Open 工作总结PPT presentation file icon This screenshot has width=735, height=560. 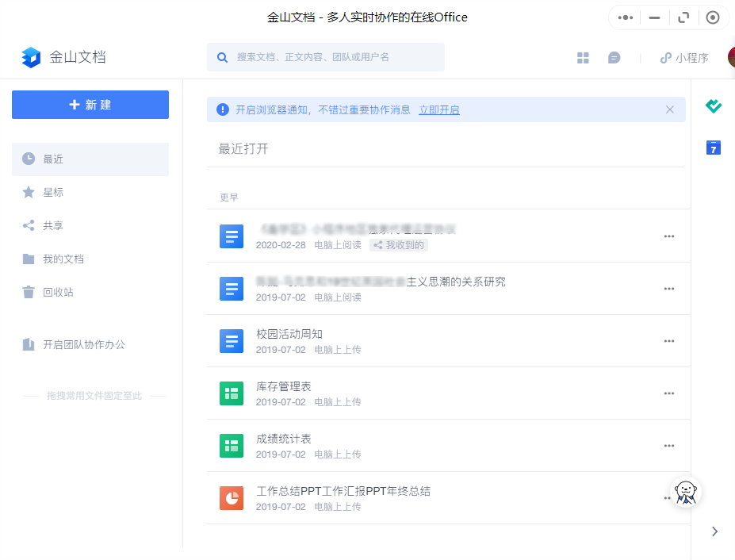click(232, 498)
